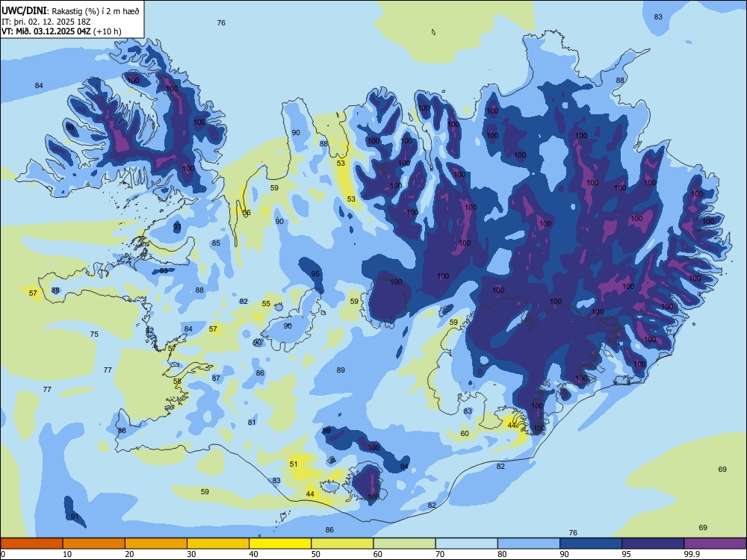Image resolution: width=747 pixels, height=560 pixels.
Task: Select the 30–40 golden legend swatch
Action: pos(218,544)
